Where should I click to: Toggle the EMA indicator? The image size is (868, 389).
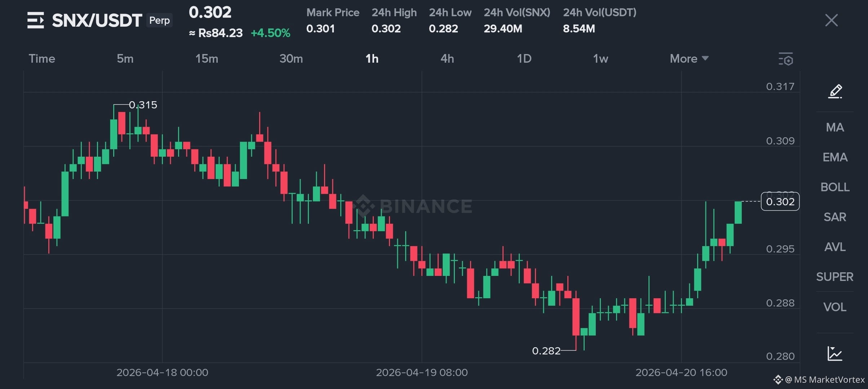pos(835,157)
